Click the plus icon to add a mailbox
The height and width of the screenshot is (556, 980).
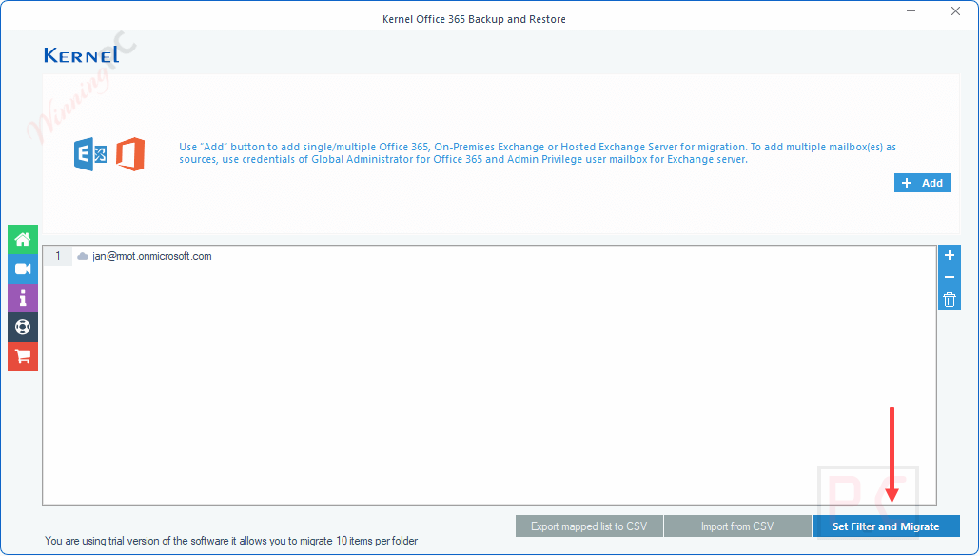[949, 255]
